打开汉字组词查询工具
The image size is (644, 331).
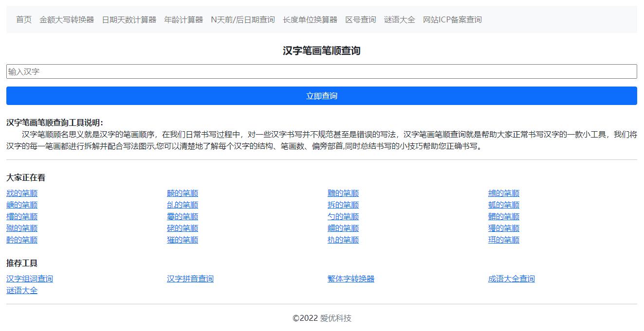point(30,279)
